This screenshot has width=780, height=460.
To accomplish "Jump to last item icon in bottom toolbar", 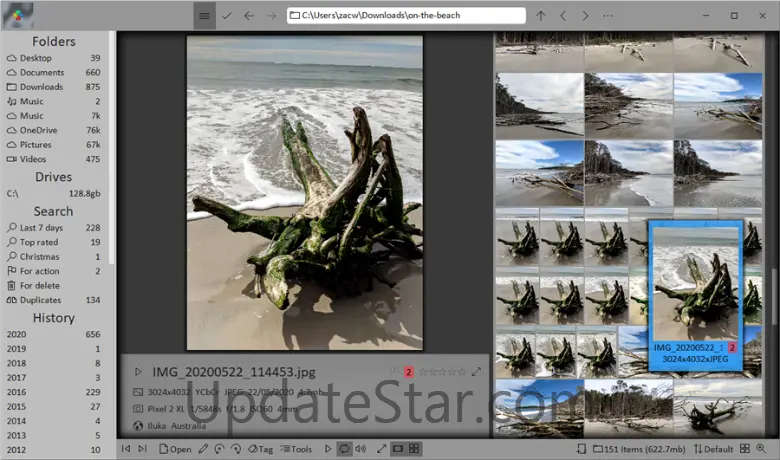I will 143,449.
